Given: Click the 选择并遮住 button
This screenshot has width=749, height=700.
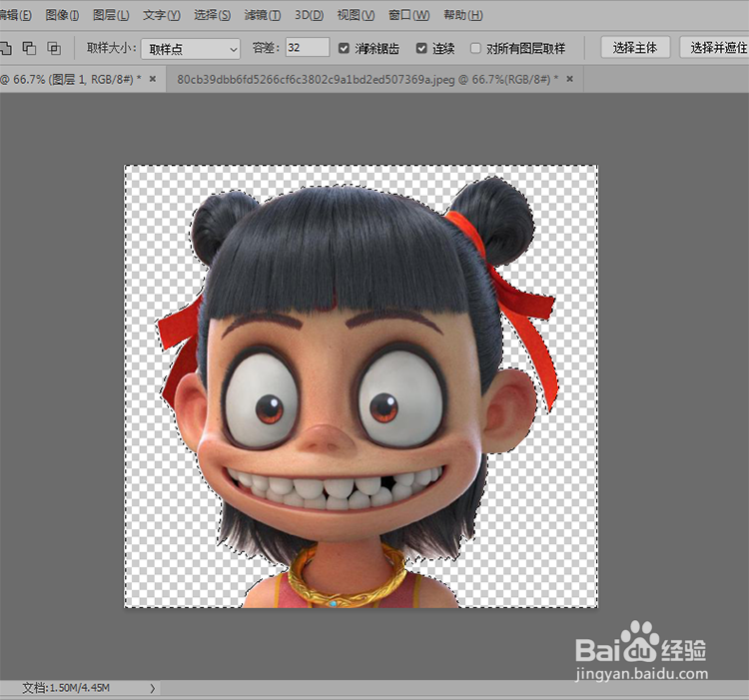Looking at the screenshot, I should [715, 47].
